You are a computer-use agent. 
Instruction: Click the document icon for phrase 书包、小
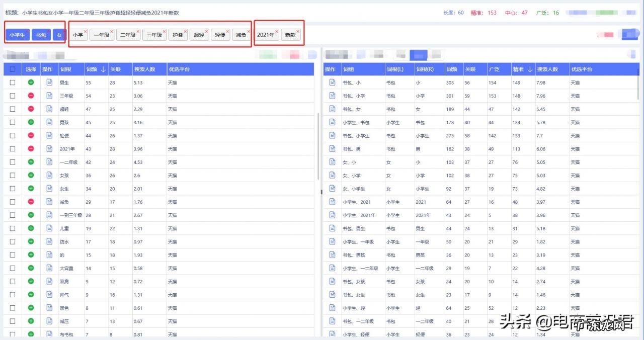point(332,82)
